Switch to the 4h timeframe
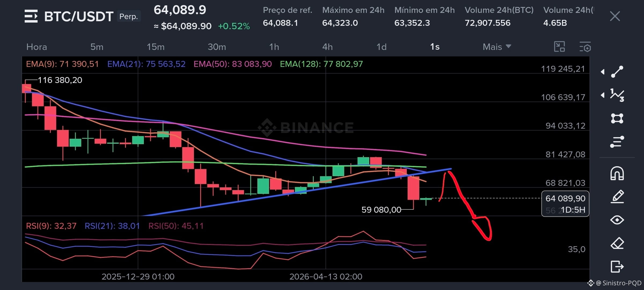 [327, 47]
